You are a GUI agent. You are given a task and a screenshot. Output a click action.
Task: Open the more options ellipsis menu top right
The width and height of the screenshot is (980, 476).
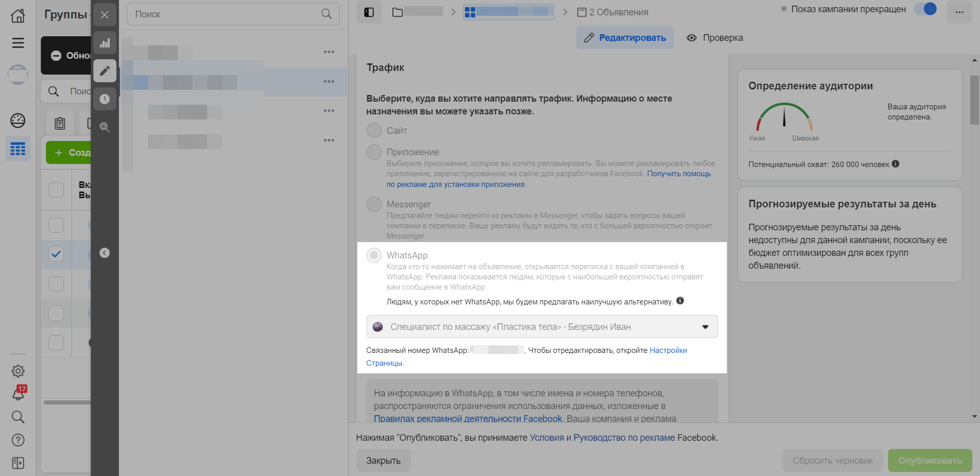pos(959,12)
